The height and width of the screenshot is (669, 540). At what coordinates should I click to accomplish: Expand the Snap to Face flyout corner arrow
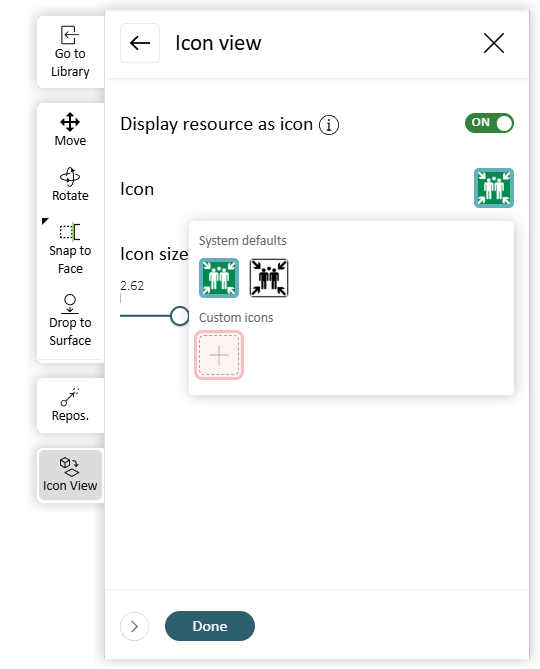pyautogui.click(x=45, y=221)
